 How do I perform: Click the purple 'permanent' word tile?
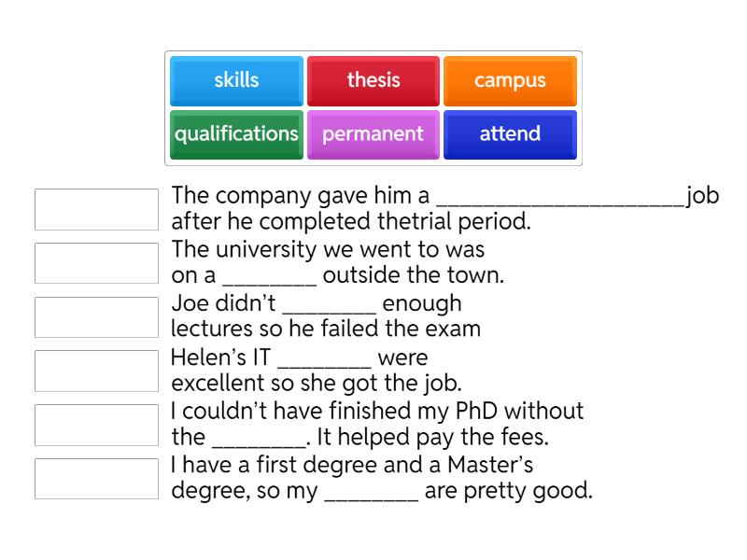point(373,133)
